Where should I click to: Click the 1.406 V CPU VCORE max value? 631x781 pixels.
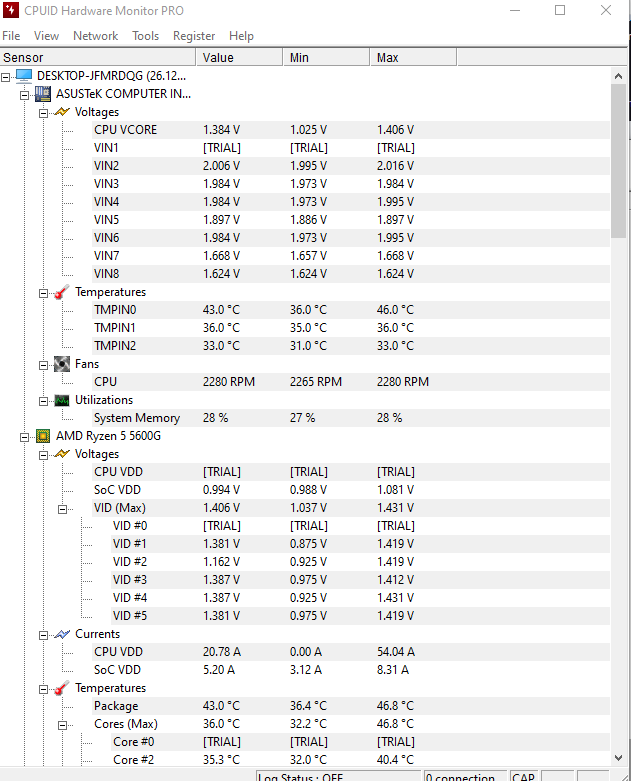click(395, 130)
